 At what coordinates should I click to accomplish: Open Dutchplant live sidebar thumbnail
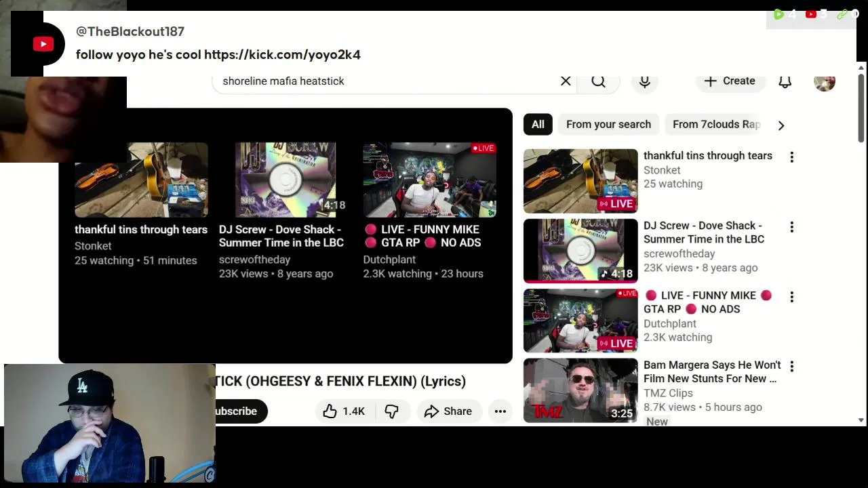(580, 321)
